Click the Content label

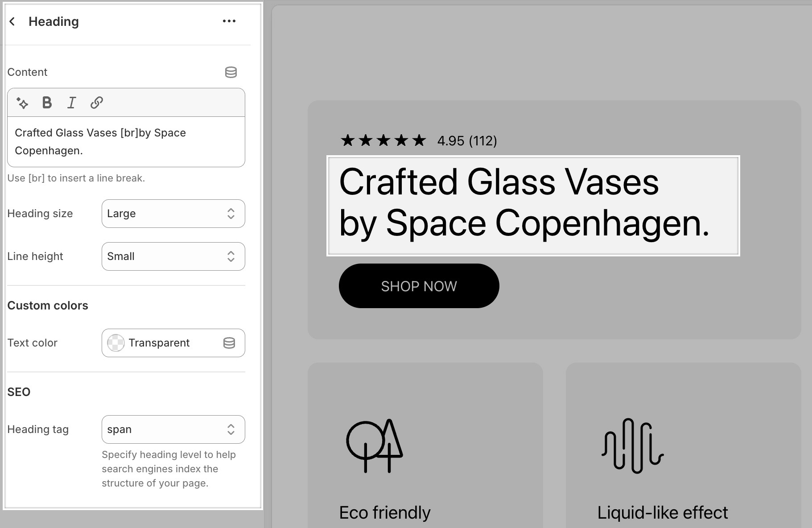coord(27,72)
